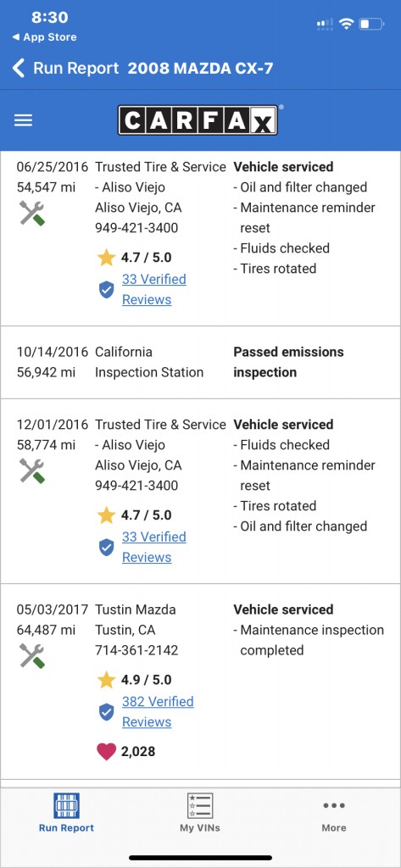Tap star rating 4.9 / 5.0
401x868 pixels.
click(135, 680)
